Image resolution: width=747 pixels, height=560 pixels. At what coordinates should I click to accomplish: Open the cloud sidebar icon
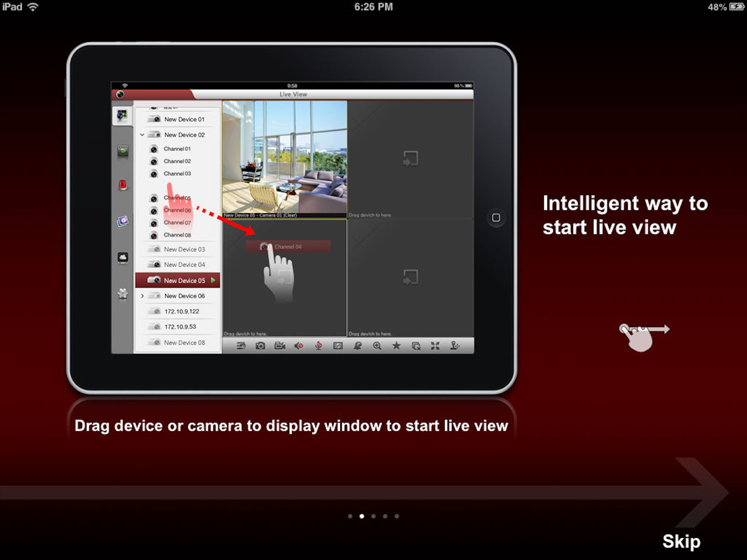pyautogui.click(x=122, y=258)
